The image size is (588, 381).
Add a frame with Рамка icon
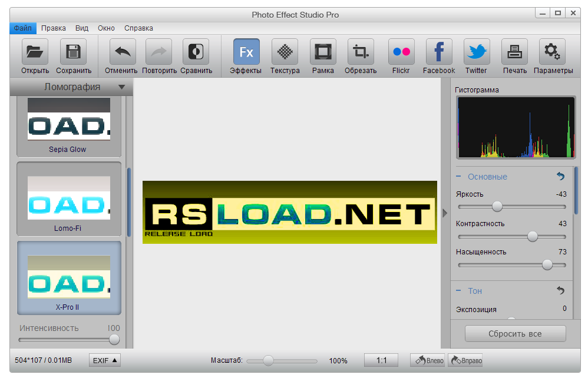click(x=323, y=52)
